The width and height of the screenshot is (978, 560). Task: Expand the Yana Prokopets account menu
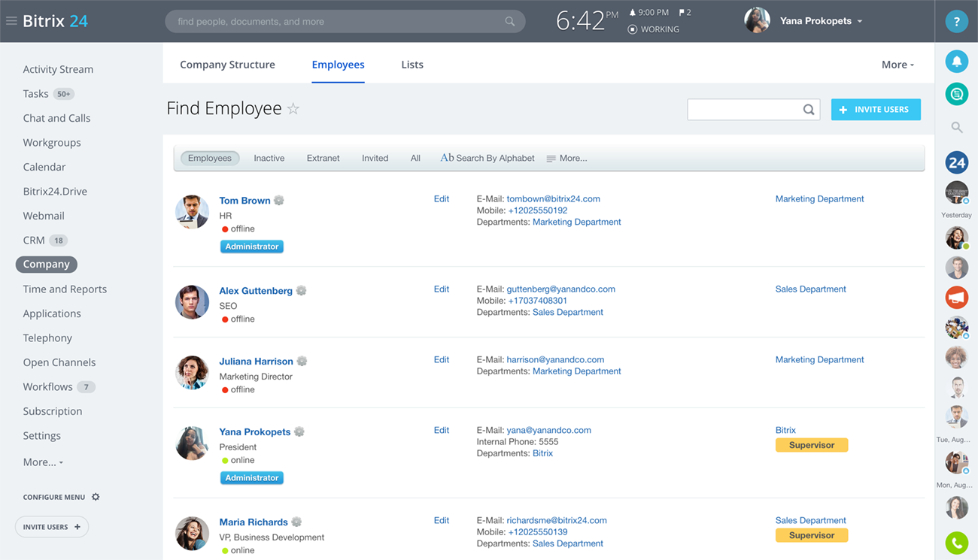pos(821,20)
